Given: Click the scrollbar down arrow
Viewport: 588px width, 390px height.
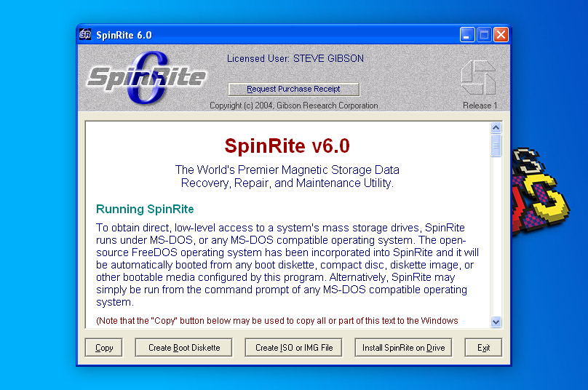Looking at the screenshot, I should point(496,322).
